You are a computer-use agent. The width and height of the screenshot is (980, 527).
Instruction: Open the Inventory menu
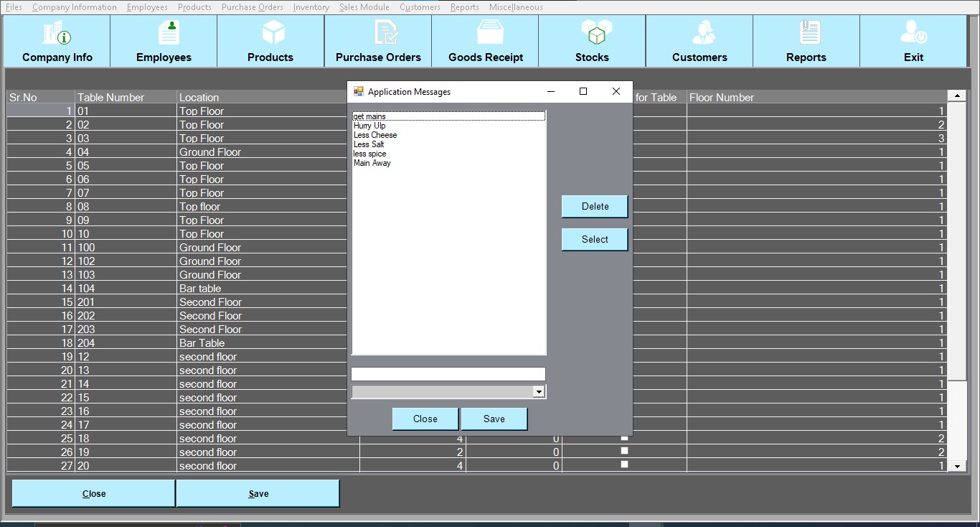(x=311, y=7)
